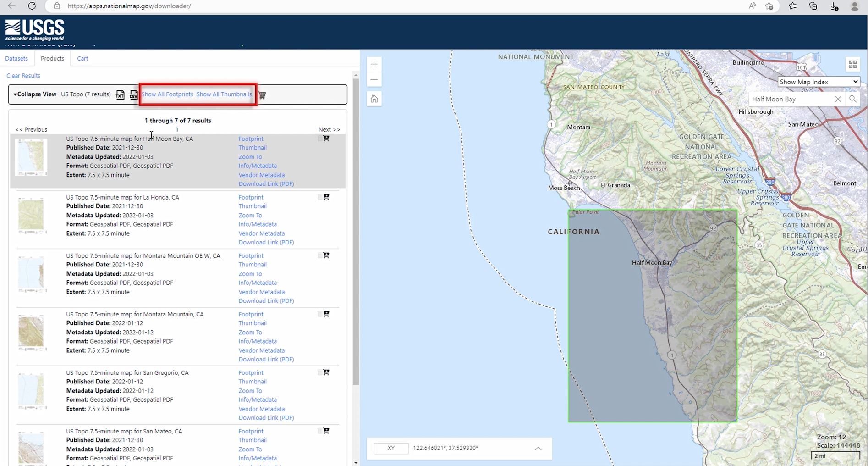Open the Show Map Index dropdown
Viewport: 868px width, 466px height.
point(819,82)
